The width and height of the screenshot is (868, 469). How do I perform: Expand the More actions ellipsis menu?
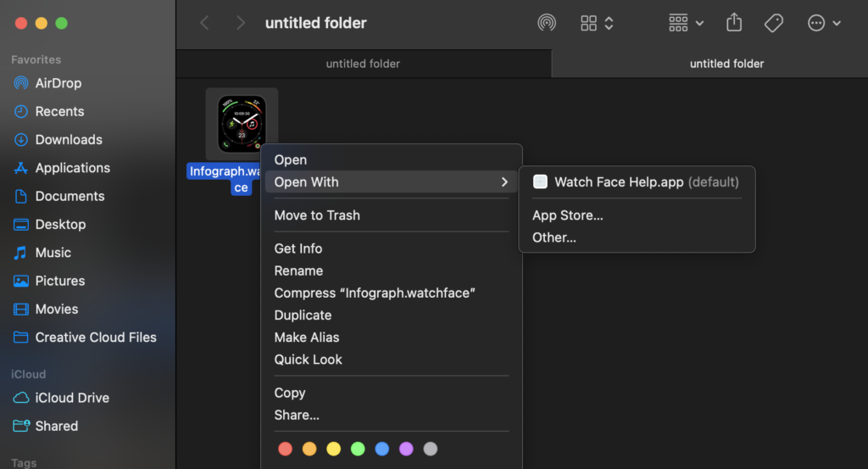(824, 23)
